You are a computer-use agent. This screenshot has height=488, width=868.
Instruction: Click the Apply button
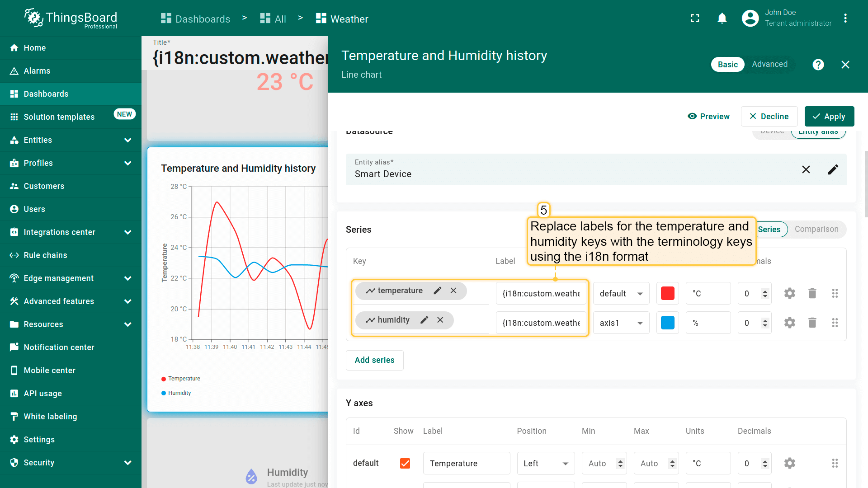coord(829,116)
